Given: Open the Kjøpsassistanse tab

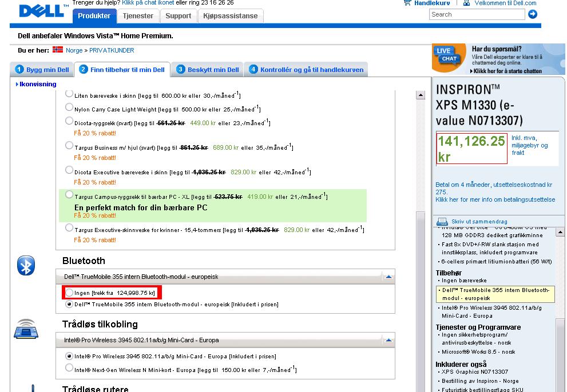Looking at the screenshot, I should pyautogui.click(x=231, y=16).
